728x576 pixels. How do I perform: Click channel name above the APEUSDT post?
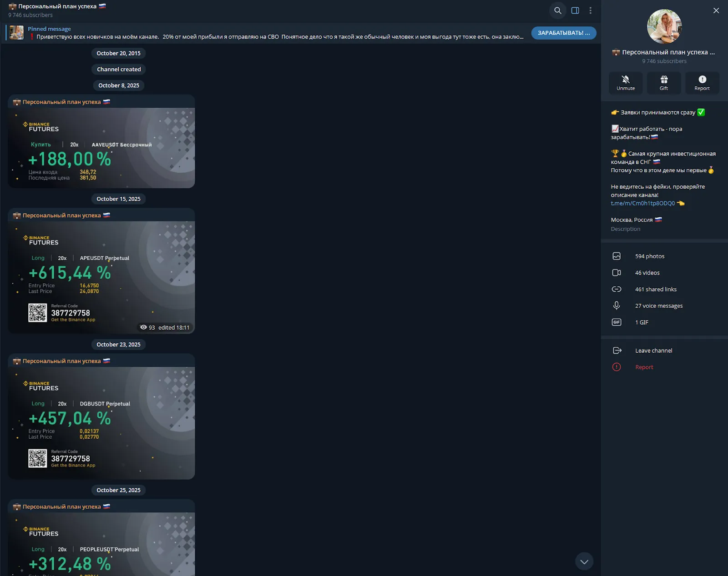point(61,215)
